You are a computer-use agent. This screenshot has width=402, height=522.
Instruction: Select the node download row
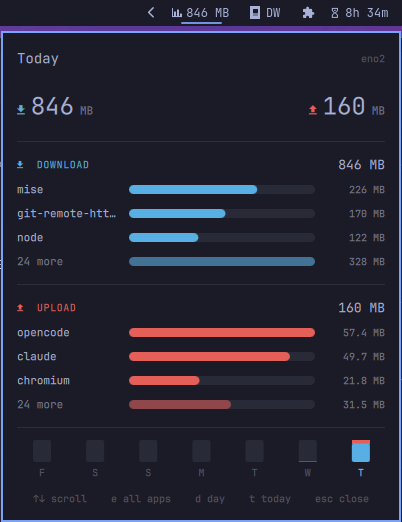201,238
